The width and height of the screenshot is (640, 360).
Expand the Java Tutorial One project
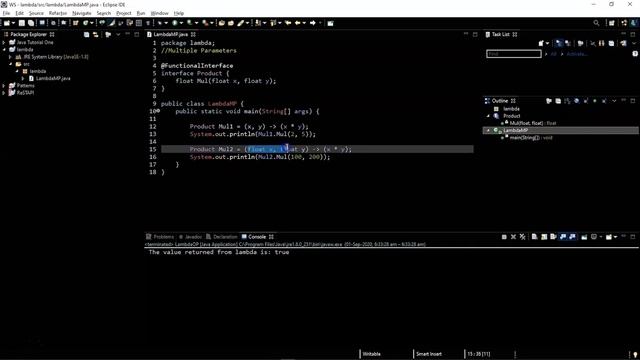pos(4,42)
